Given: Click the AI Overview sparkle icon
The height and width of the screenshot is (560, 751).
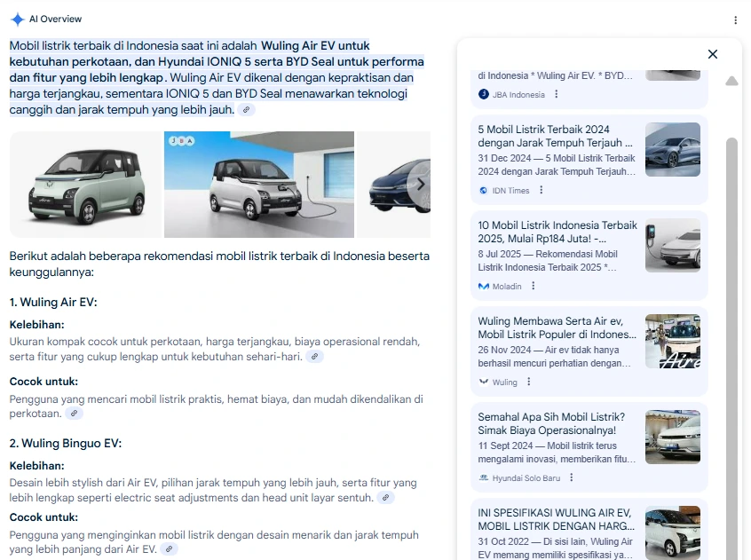Looking at the screenshot, I should [x=17, y=20].
